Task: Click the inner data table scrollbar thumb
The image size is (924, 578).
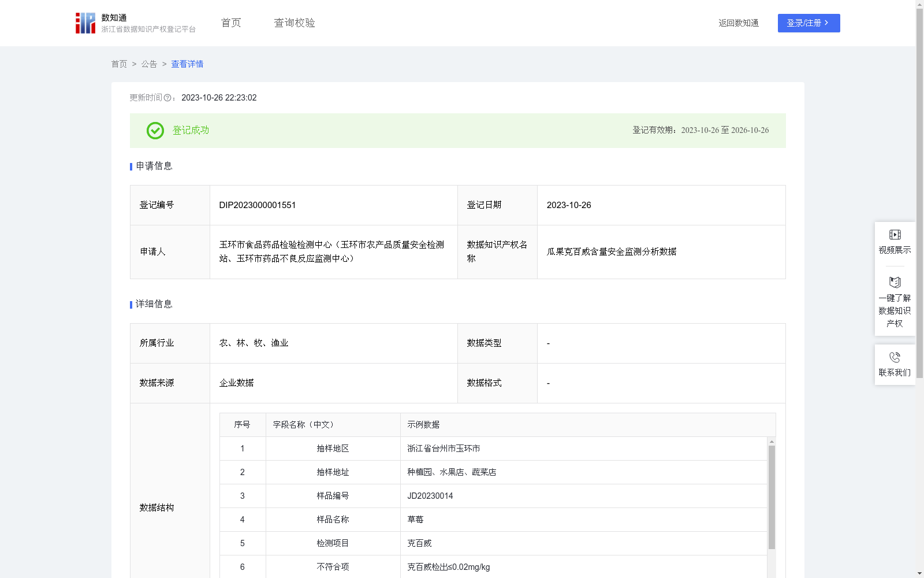Action: point(772,497)
